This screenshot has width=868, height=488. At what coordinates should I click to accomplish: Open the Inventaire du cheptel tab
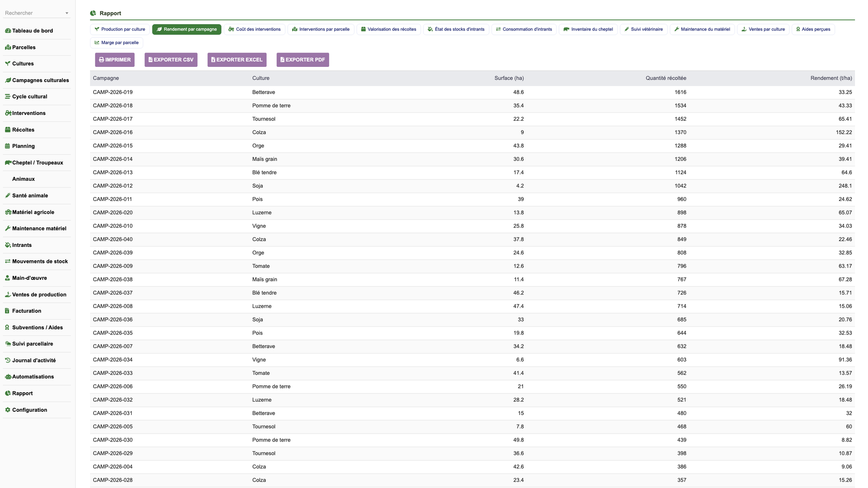(x=588, y=29)
